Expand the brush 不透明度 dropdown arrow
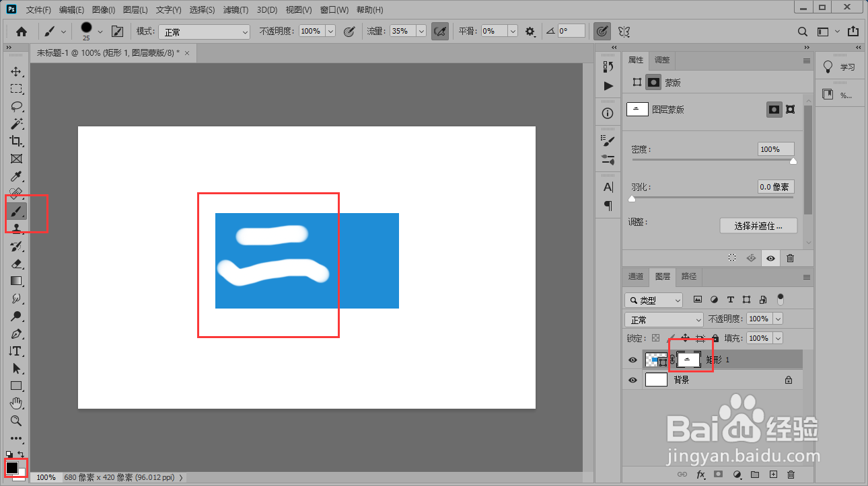Screen dimensions: 868x486 (x=330, y=31)
